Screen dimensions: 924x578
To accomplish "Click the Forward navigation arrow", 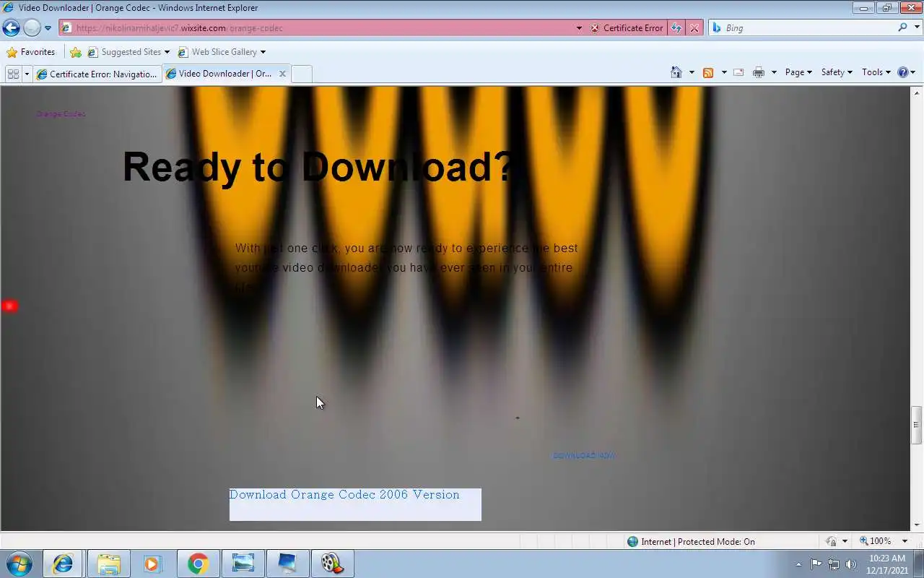I will pos(32,28).
